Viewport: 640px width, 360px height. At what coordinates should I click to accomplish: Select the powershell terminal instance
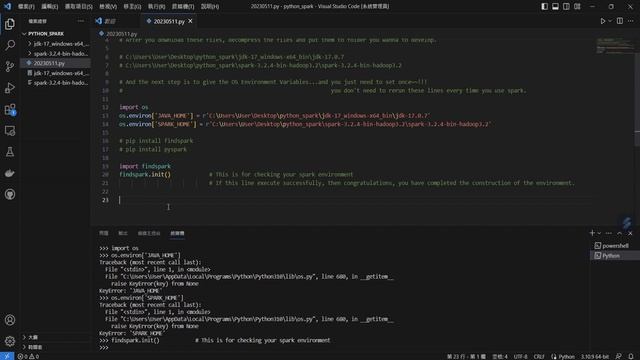tap(615, 246)
